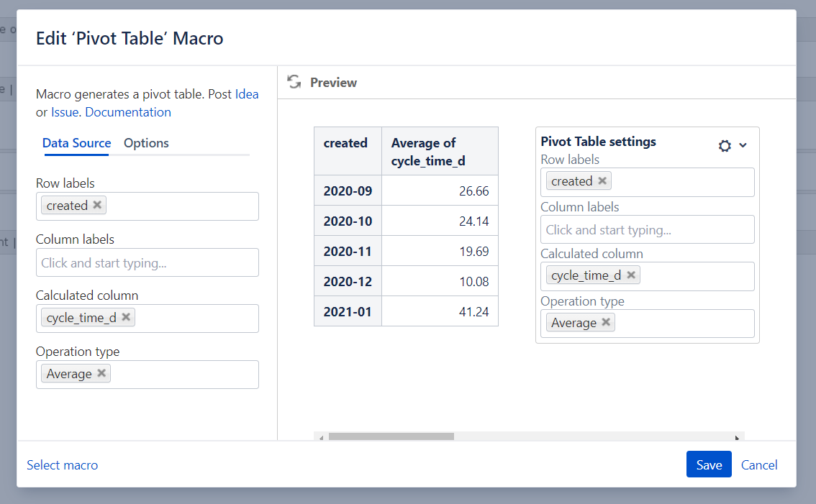Click the 'created' column header in preview
This screenshot has width=816, height=504.
[x=348, y=151]
